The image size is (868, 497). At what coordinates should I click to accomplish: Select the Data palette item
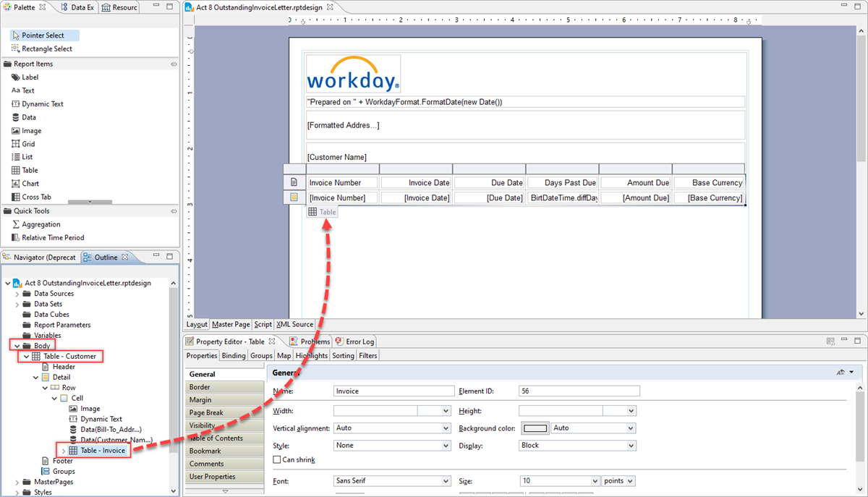(x=24, y=117)
